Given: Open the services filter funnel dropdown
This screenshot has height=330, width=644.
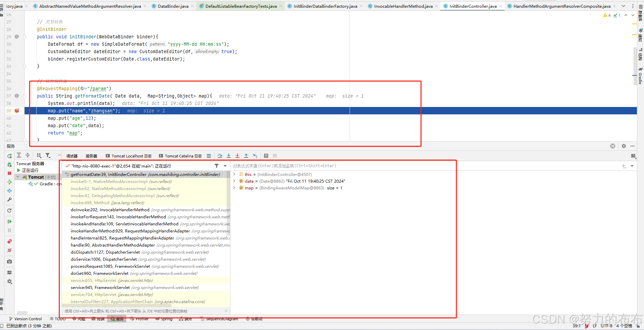Looking at the screenshot, I should point(48,155).
